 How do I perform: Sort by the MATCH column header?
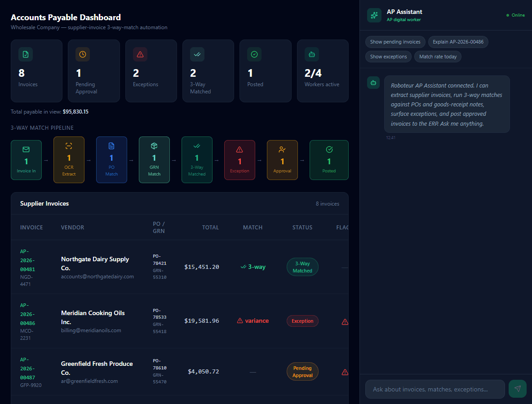tap(253, 228)
